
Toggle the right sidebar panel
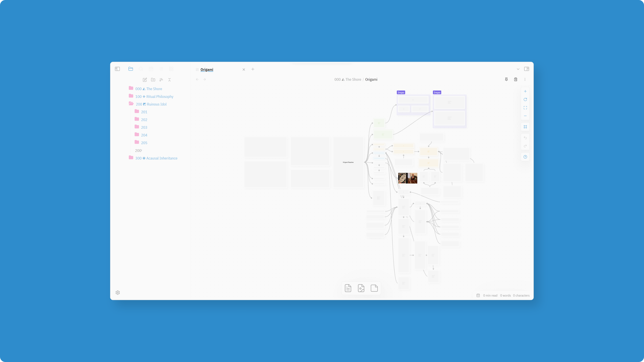(x=526, y=69)
